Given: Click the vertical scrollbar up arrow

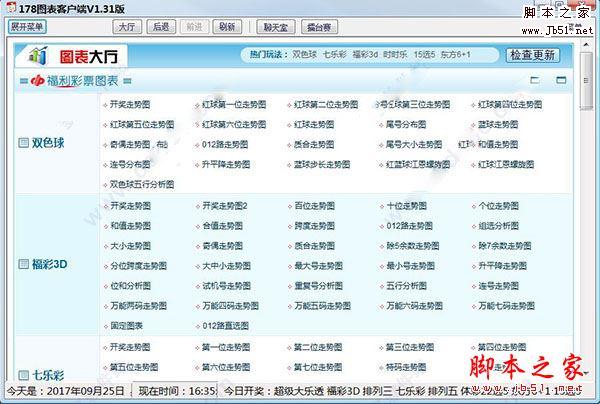Looking at the screenshot, I should pos(586,45).
